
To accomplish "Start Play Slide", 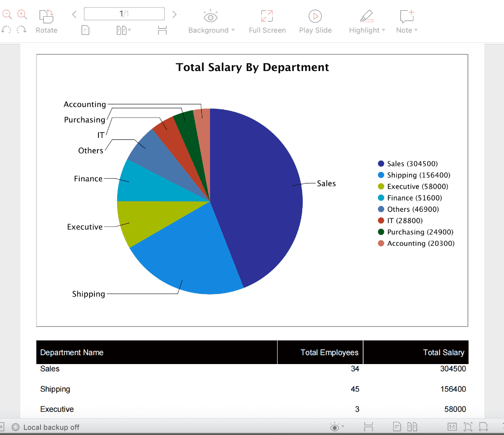I will (315, 22).
